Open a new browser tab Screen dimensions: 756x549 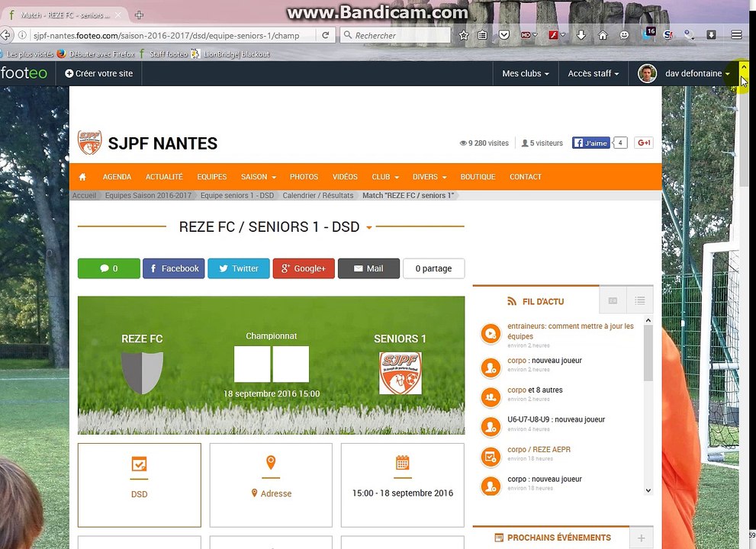[x=140, y=15]
